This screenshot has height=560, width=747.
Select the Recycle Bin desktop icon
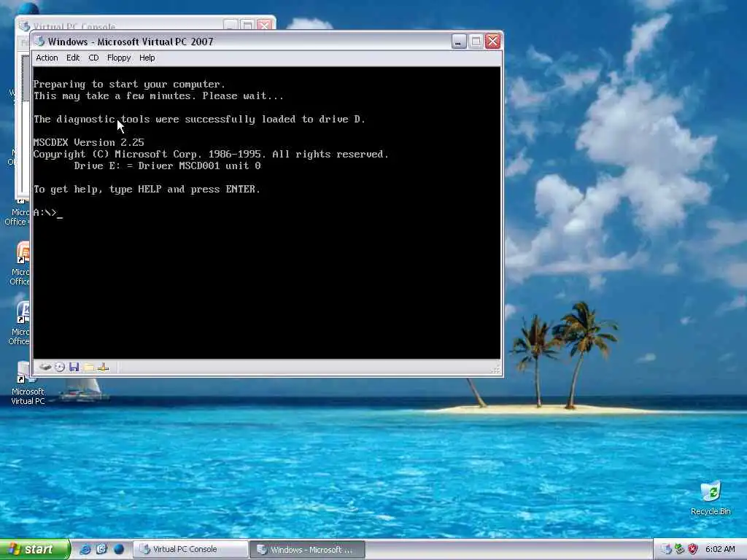711,498
